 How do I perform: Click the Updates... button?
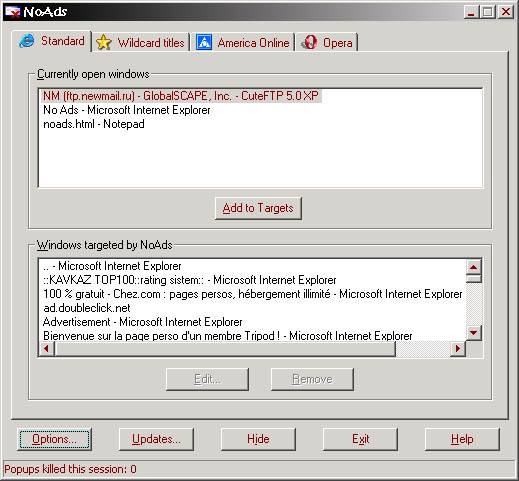click(x=156, y=439)
